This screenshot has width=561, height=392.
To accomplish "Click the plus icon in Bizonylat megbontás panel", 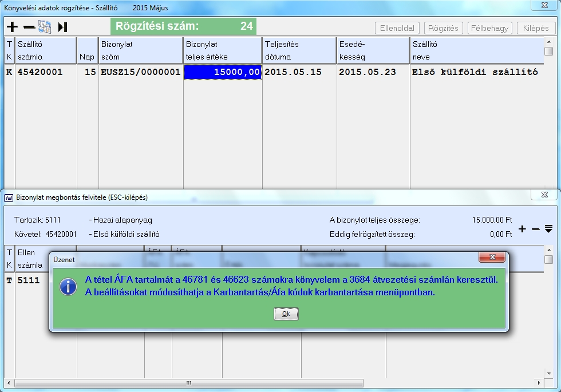I will pyautogui.click(x=522, y=229).
